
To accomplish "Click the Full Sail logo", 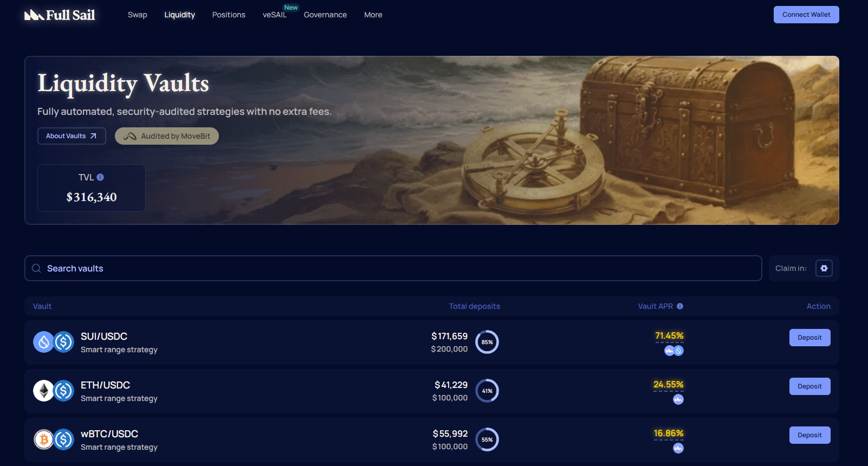I will (x=60, y=15).
